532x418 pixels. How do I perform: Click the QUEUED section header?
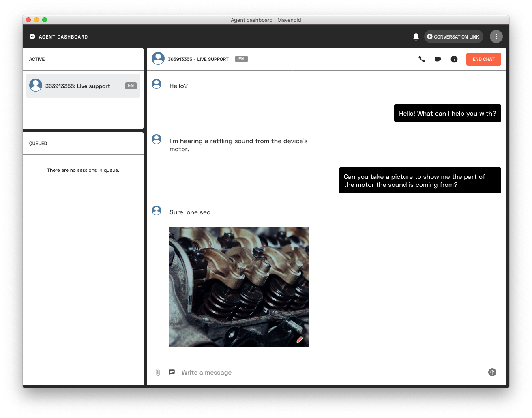38,144
